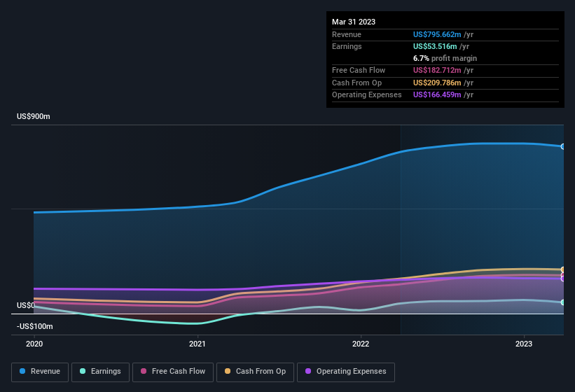The image size is (575, 392).
Task: Toggle the Cash From Op legend button
Action: [x=255, y=372]
